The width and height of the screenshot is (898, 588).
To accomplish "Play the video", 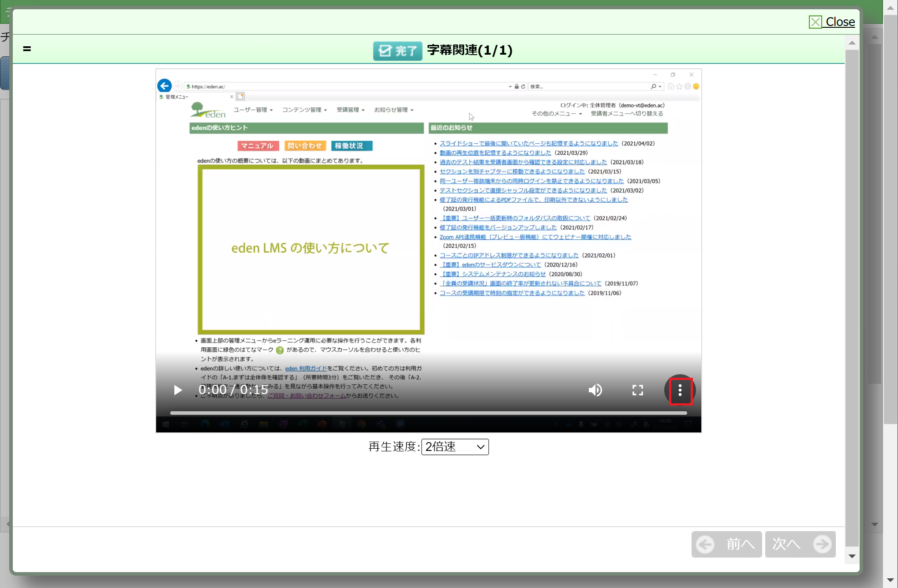I will pos(178,390).
